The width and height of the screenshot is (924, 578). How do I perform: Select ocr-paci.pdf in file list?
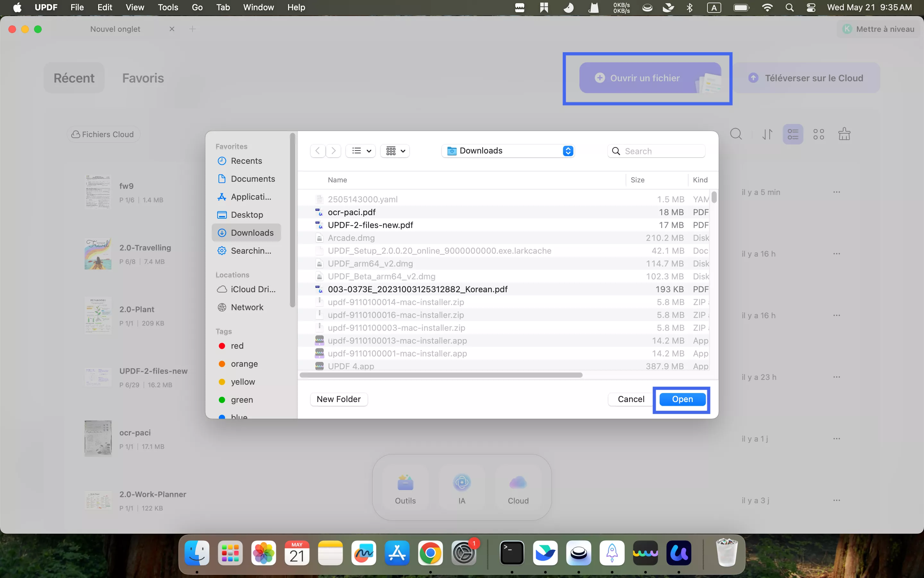click(x=504, y=212)
